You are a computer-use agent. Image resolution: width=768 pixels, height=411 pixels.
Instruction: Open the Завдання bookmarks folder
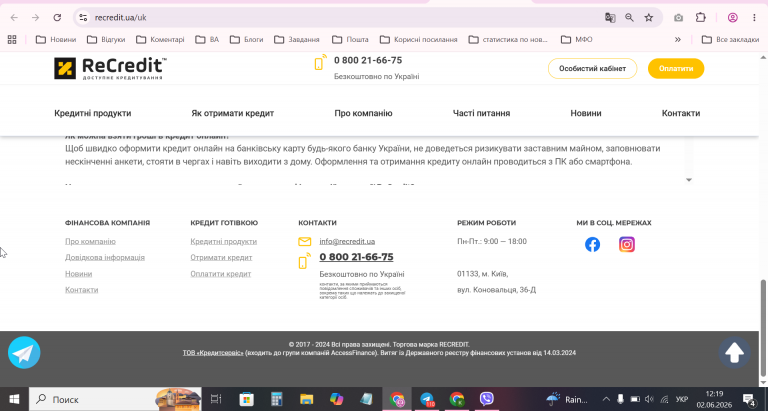[297, 39]
